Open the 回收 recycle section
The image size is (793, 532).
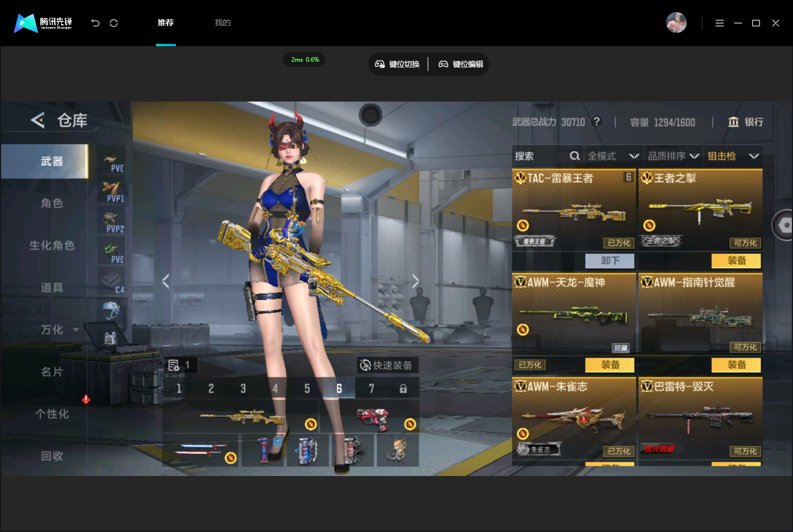click(x=52, y=456)
